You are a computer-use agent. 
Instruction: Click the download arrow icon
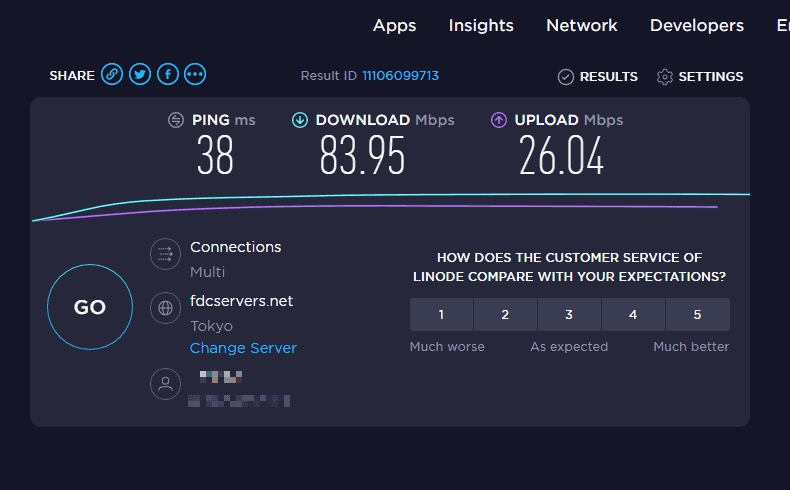(x=299, y=120)
